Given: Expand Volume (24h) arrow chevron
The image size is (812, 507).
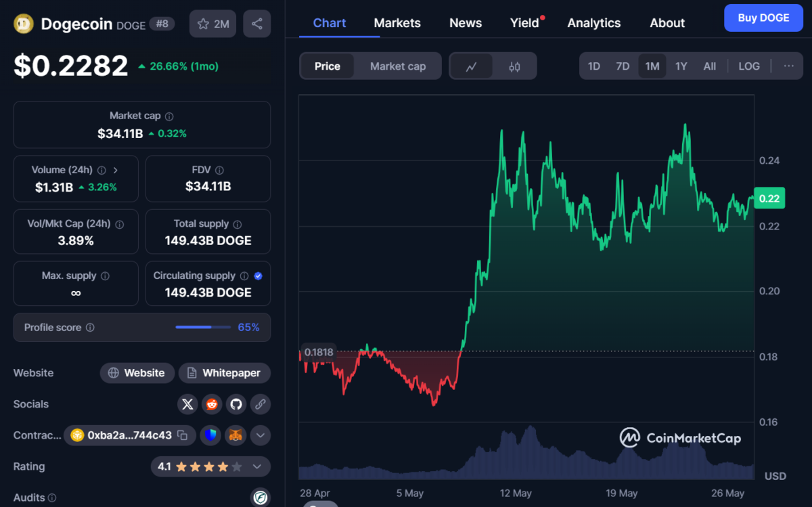Looking at the screenshot, I should (115, 171).
